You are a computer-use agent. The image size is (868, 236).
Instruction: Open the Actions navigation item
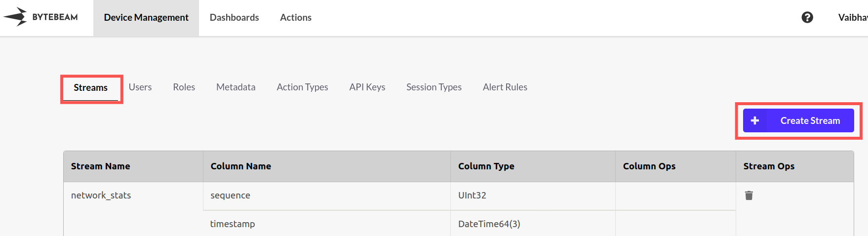296,18
